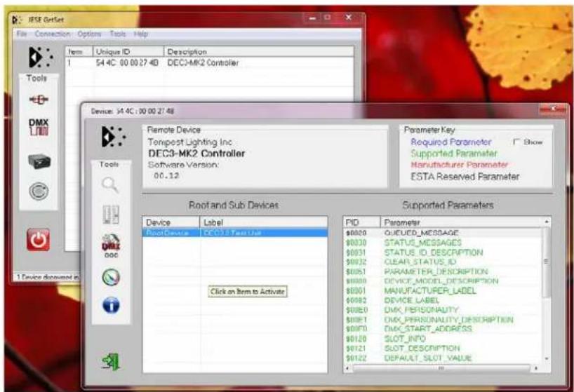Click the Item column header in GetSet list
The width and height of the screenshot is (574, 392).
point(79,52)
